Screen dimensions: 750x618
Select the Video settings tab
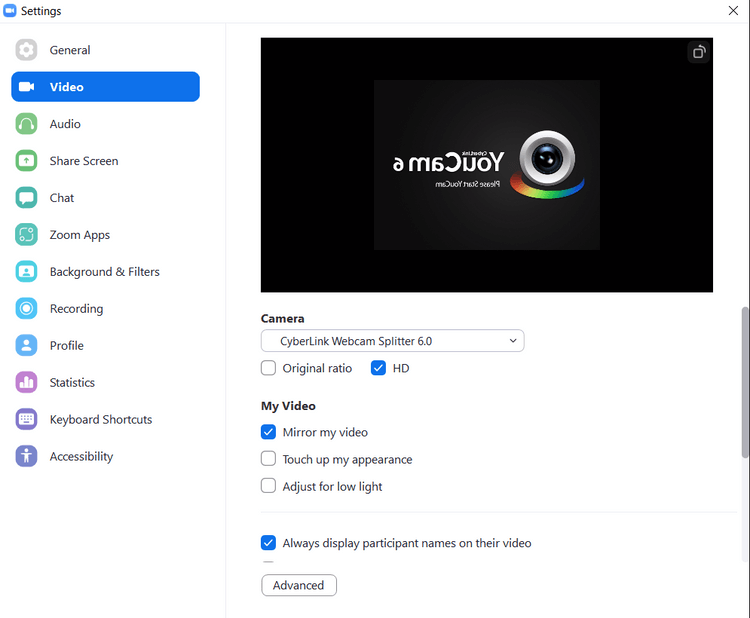[105, 87]
